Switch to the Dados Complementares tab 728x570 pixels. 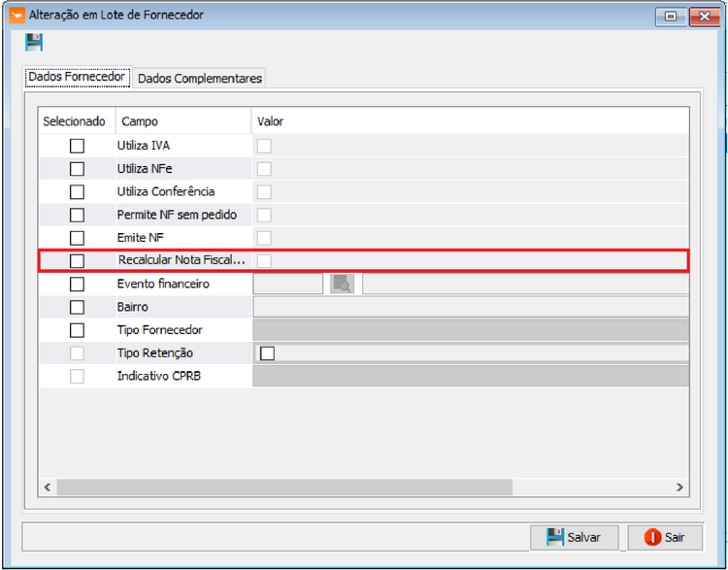point(199,79)
